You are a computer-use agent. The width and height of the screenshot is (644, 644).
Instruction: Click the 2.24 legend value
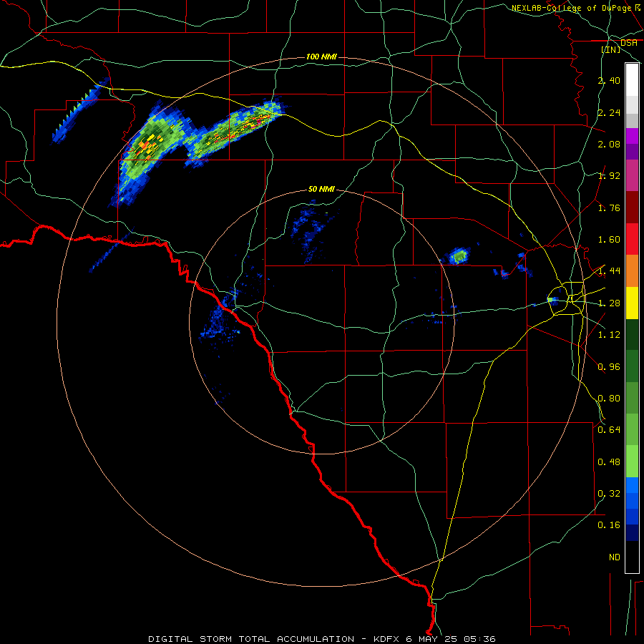609,112
